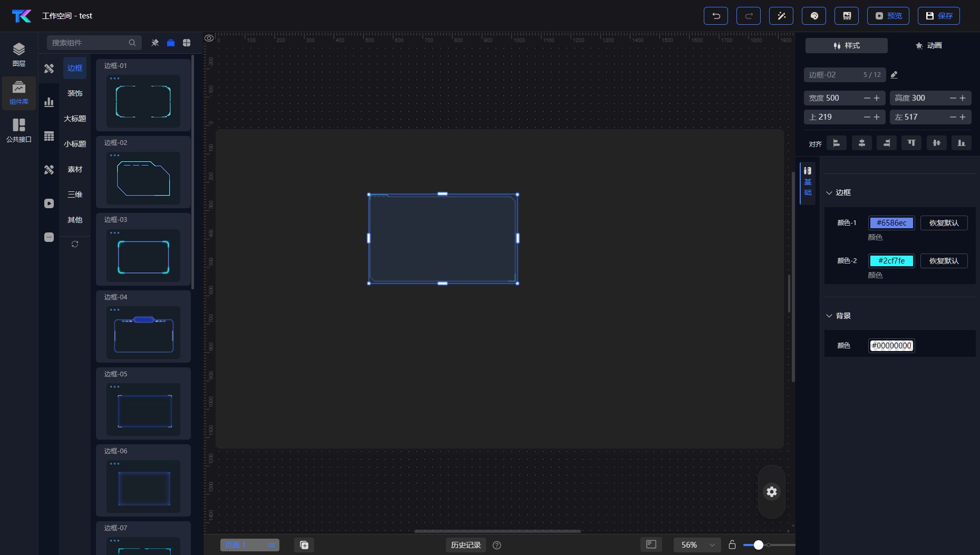Click the refresh icon below 其他

click(75, 244)
